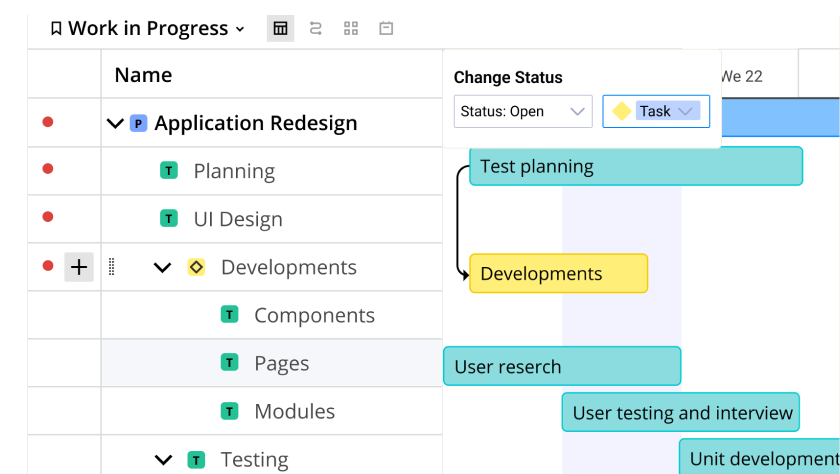The image size is (840, 474).
Task: Open the grid board view icon
Action: [x=351, y=29]
